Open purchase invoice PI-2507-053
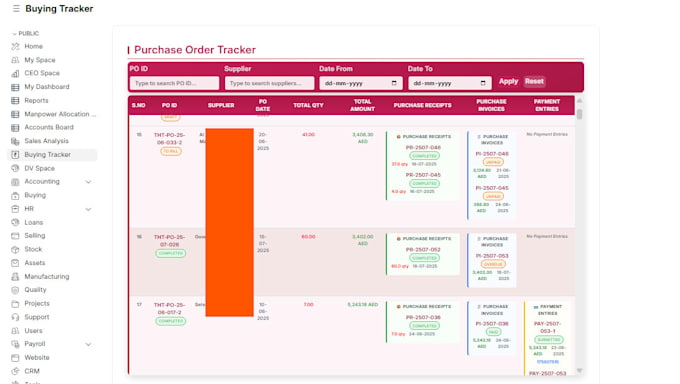 [492, 256]
